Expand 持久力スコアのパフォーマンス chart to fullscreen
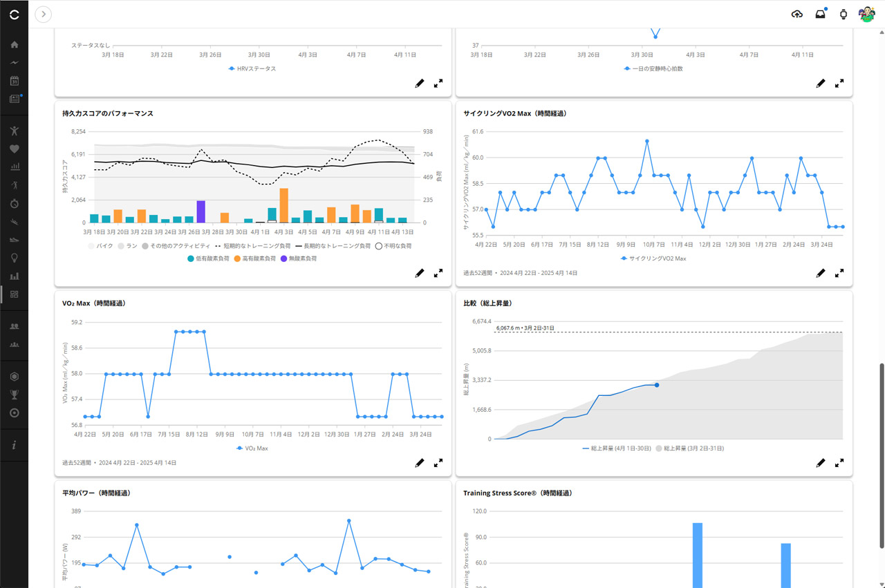This screenshot has height=588, width=885. (438, 273)
